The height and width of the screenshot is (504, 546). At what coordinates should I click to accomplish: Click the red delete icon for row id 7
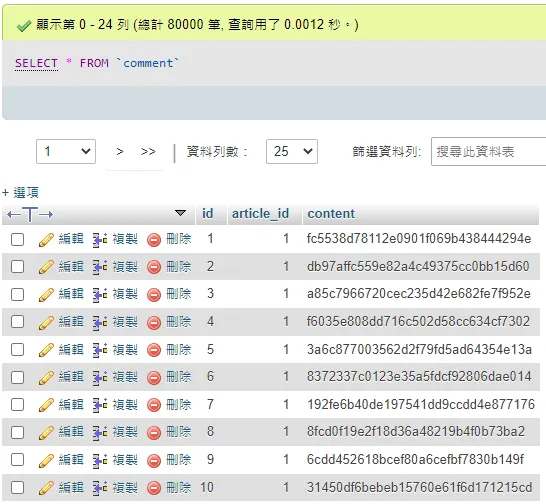click(154, 405)
